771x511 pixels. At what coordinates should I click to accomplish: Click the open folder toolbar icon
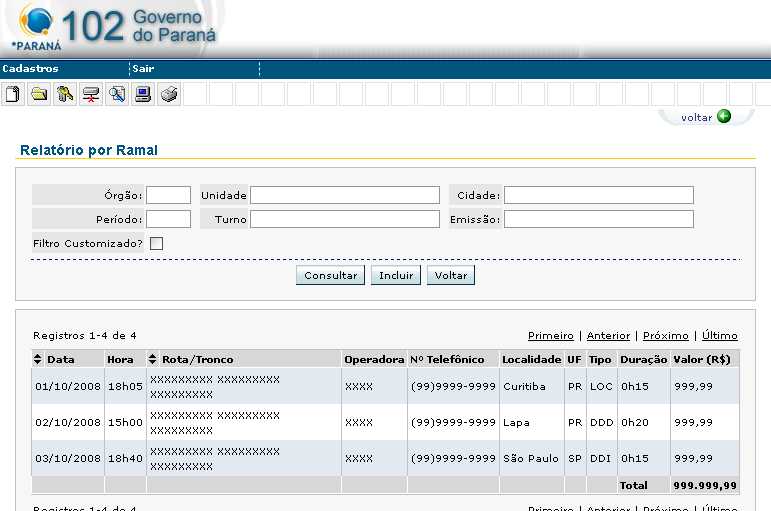(39, 95)
